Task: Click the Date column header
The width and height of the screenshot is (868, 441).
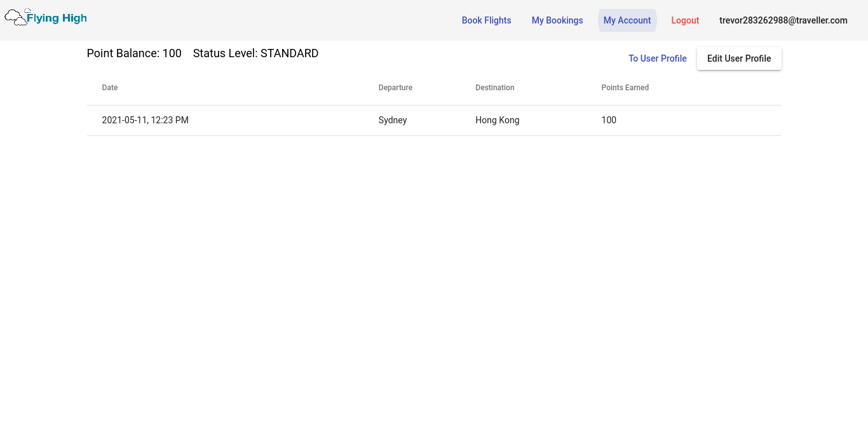Action: pyautogui.click(x=110, y=88)
